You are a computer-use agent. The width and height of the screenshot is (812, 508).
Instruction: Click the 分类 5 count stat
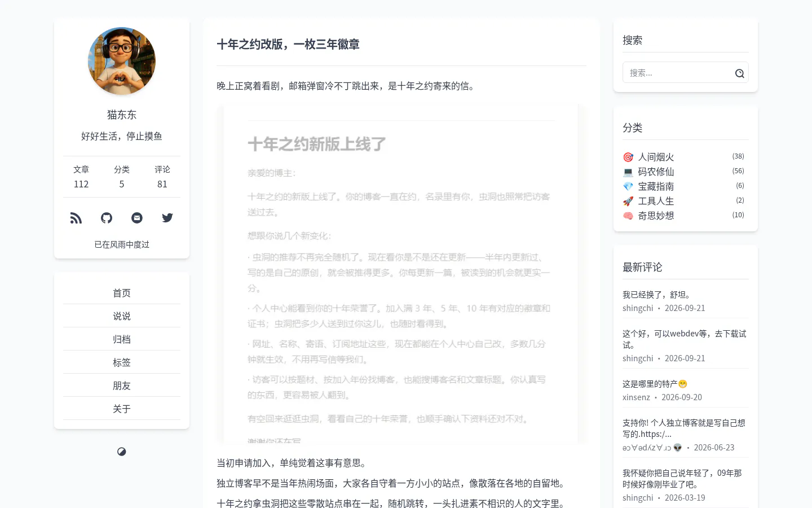point(122,177)
